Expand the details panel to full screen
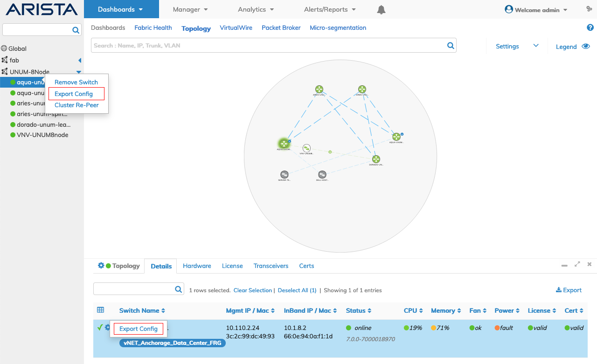Screen dimensions: 597x364 (x=577, y=264)
